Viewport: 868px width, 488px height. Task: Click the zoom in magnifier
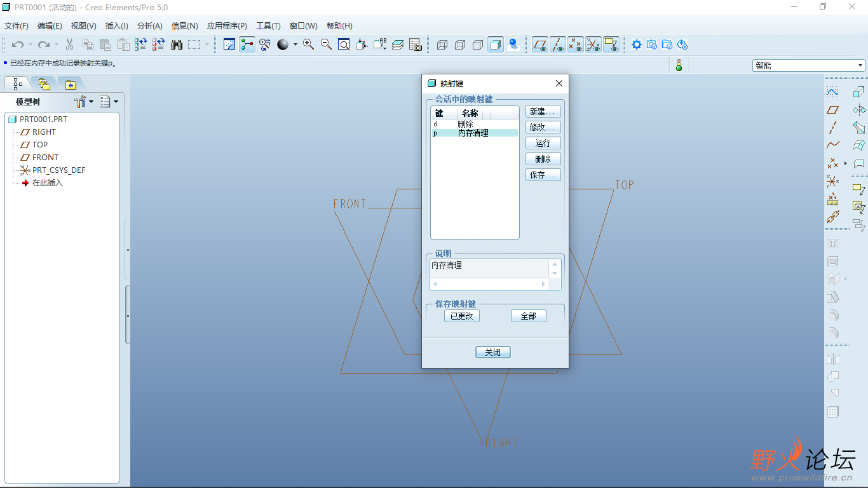308,44
